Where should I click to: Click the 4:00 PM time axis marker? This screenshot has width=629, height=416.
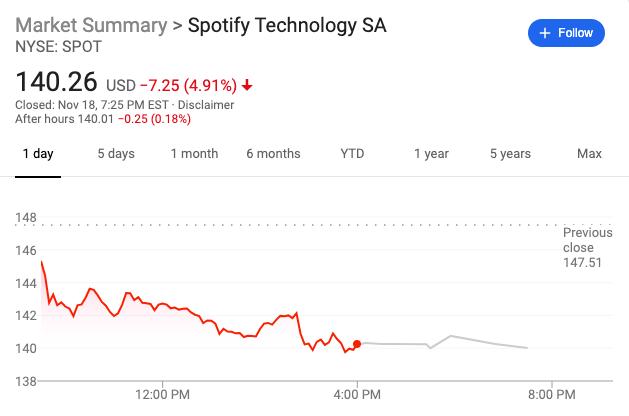[x=357, y=394]
